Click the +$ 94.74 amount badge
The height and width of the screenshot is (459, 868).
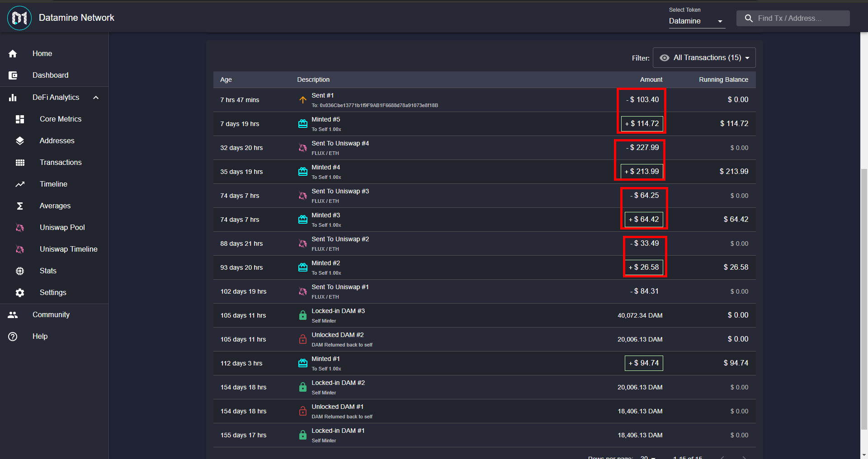644,363
